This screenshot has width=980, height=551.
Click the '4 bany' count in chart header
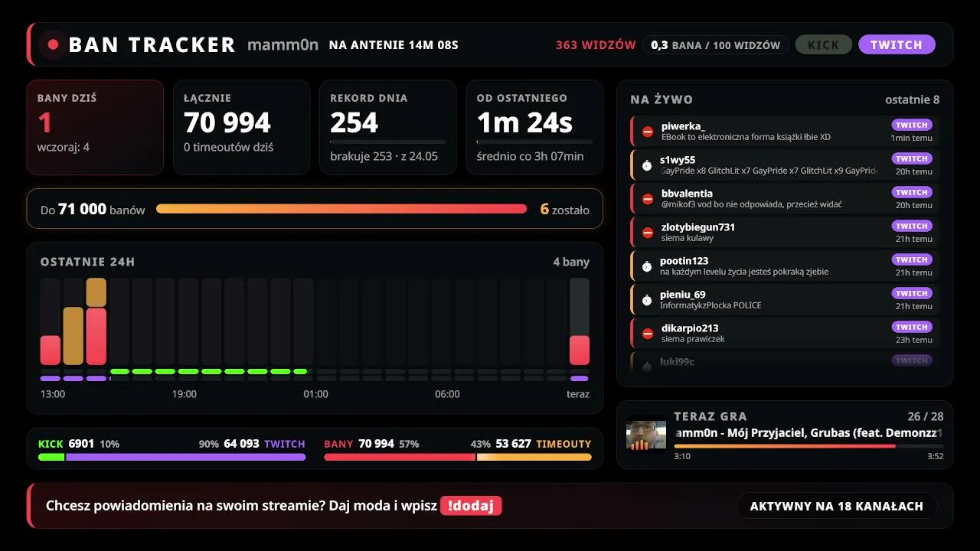point(571,262)
